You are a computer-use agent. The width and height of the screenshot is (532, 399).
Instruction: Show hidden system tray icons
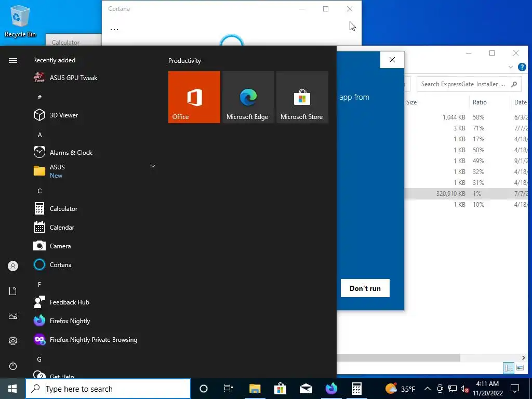coord(428,389)
